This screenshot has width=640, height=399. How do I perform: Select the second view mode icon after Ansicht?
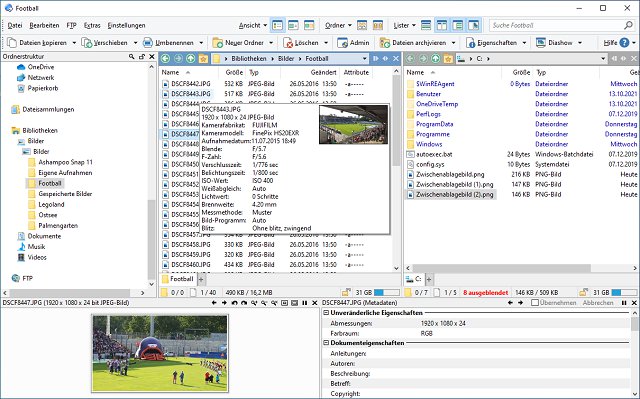[293, 25]
